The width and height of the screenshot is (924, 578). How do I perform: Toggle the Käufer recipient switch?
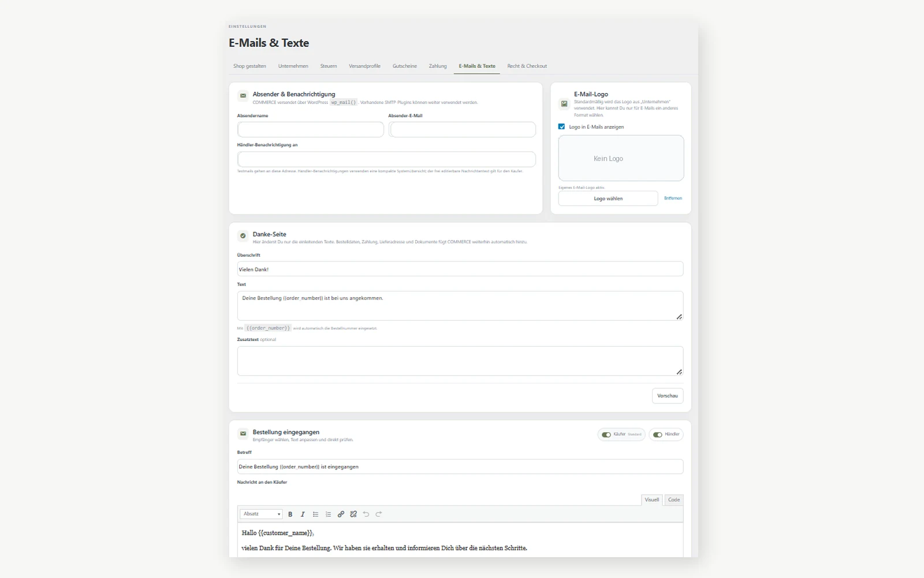(x=606, y=435)
